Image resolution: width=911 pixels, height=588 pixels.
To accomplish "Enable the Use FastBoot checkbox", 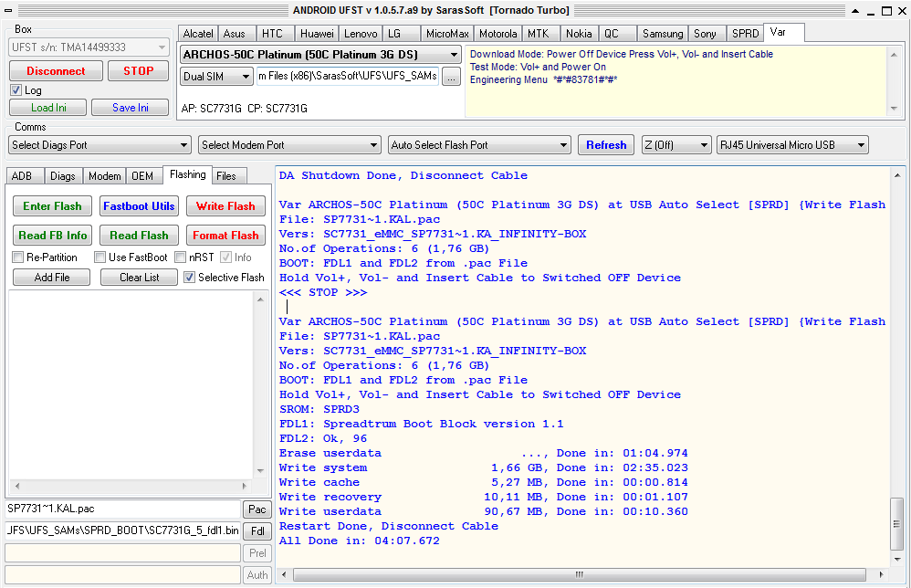I will 99,257.
